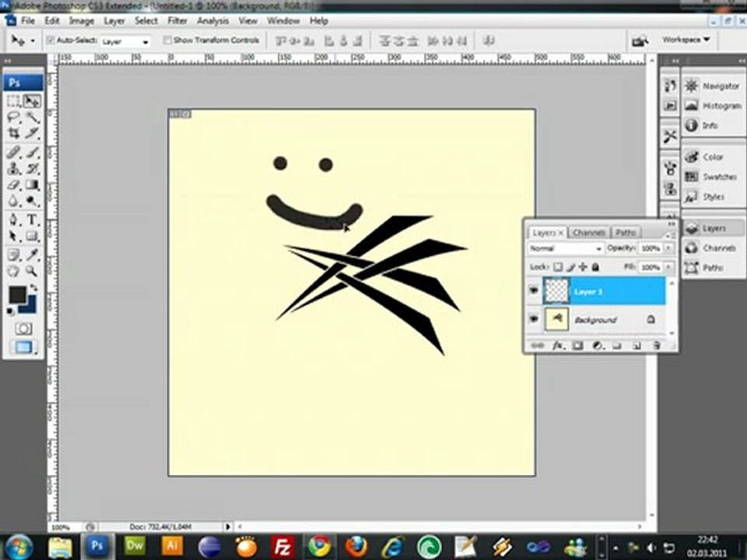Image resolution: width=747 pixels, height=560 pixels.
Task: Open Auto-Select Layer dropdown
Action: coord(126,42)
